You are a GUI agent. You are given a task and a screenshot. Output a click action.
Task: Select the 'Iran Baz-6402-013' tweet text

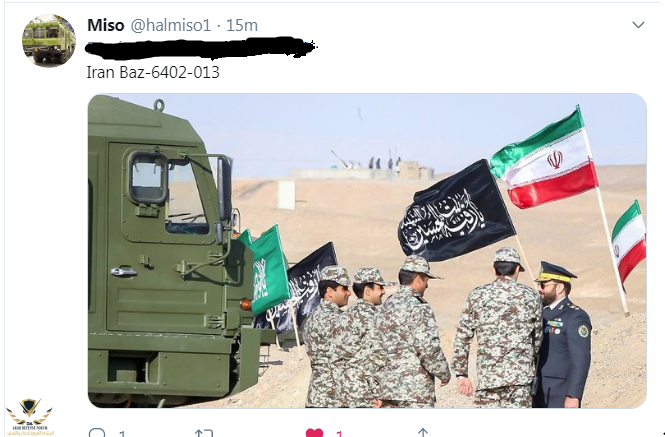[153, 72]
